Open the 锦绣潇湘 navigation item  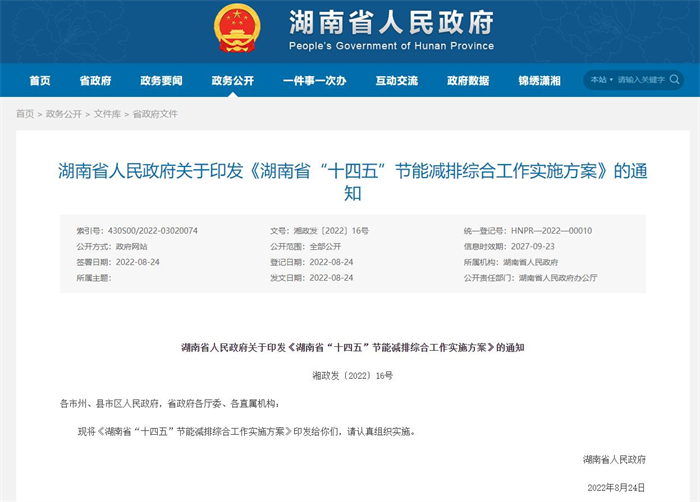(x=540, y=81)
